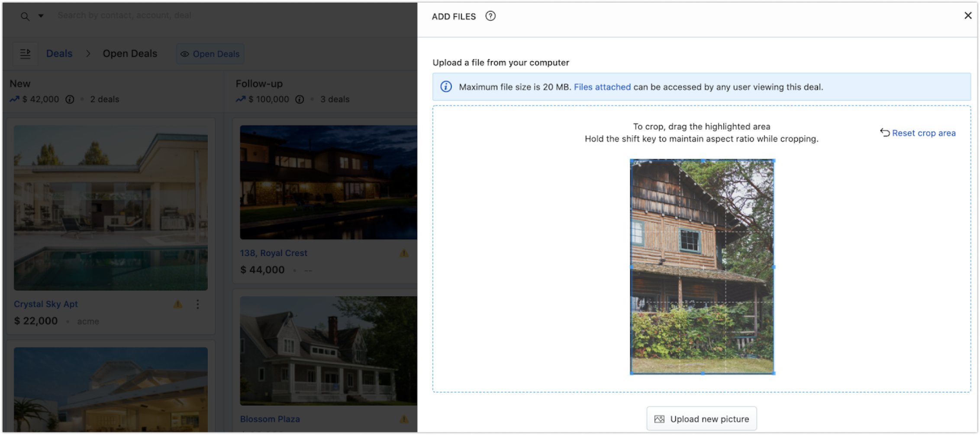Open 138, Royal Crest deal
Screen dimensions: 980x435
pos(274,253)
